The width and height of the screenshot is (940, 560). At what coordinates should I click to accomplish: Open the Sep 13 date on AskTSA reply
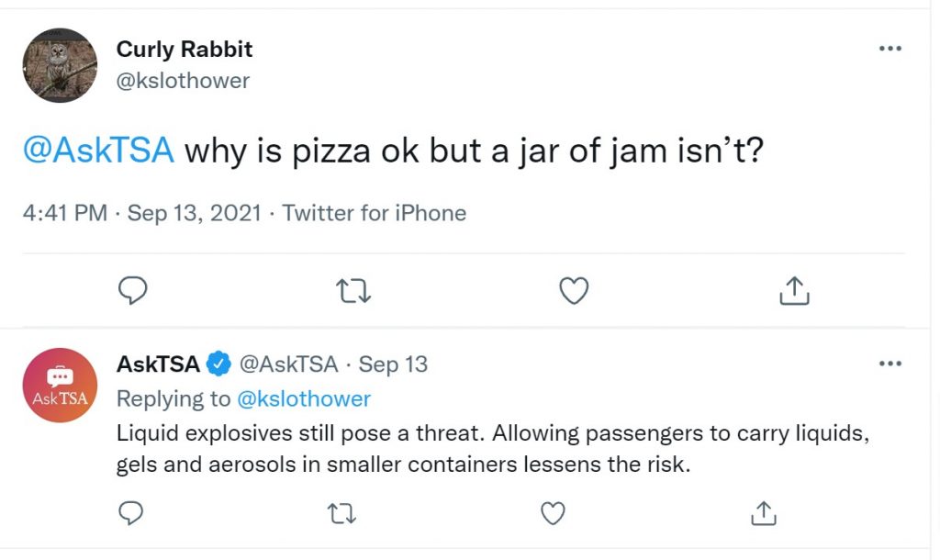pos(393,364)
